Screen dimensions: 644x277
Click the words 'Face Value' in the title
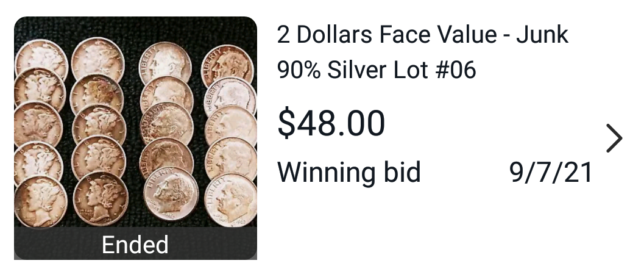pos(438,35)
